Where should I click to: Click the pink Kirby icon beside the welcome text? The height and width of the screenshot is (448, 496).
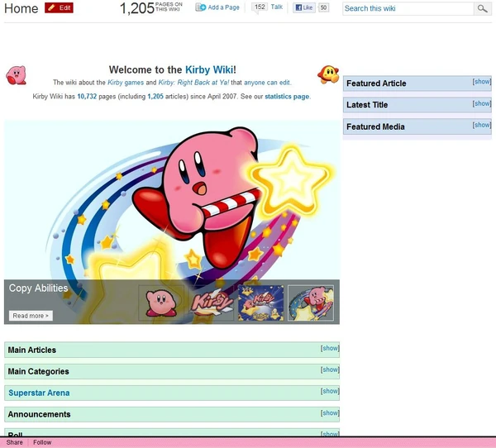[16, 75]
